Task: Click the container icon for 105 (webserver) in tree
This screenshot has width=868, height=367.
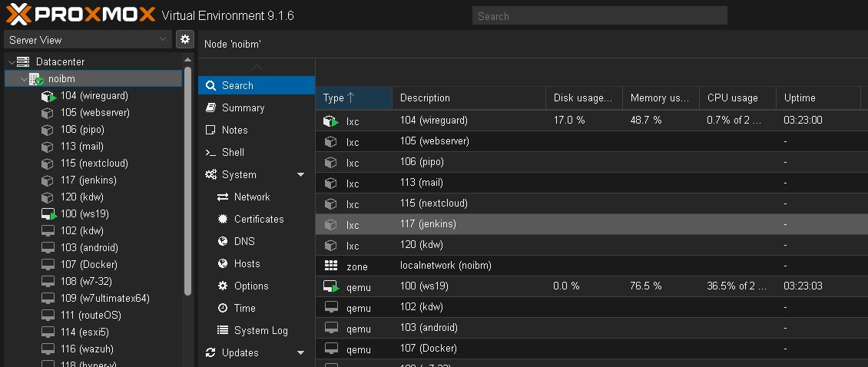Action: [48, 113]
